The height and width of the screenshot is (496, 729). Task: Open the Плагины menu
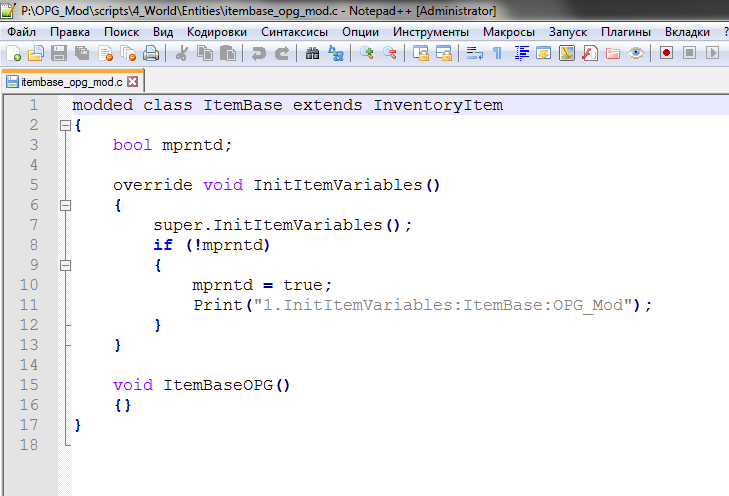coord(626,32)
